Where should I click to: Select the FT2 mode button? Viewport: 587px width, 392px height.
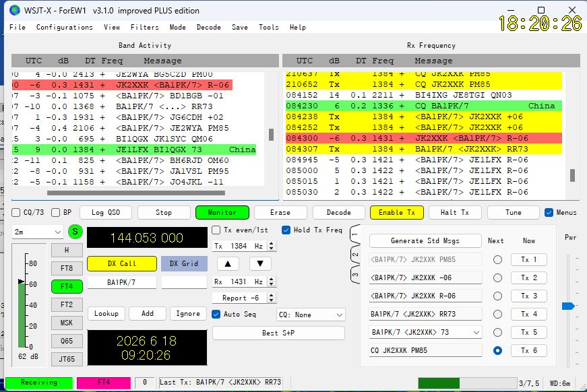[67, 304]
